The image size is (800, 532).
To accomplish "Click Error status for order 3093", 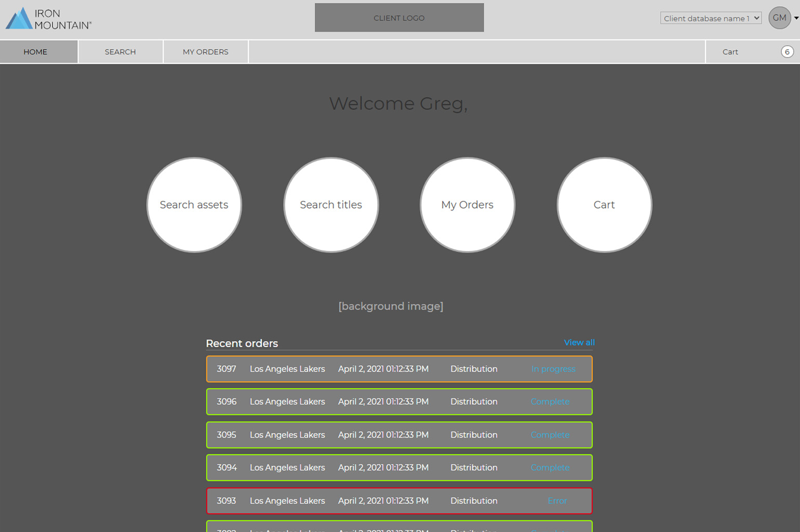I will tap(557, 501).
